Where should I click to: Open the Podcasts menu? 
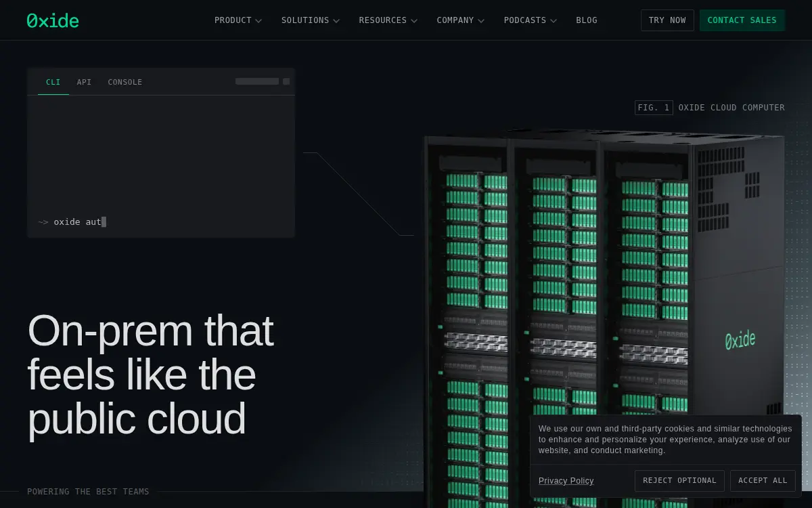(531, 20)
